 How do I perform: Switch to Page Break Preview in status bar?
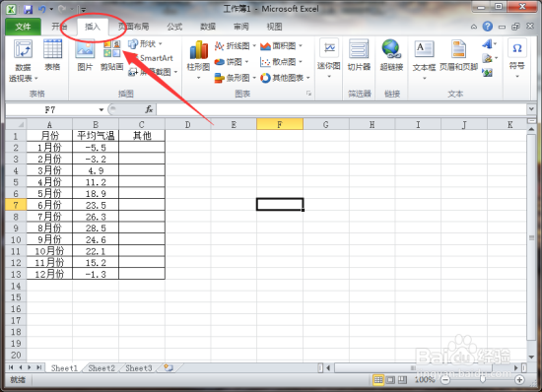pyautogui.click(x=402, y=380)
